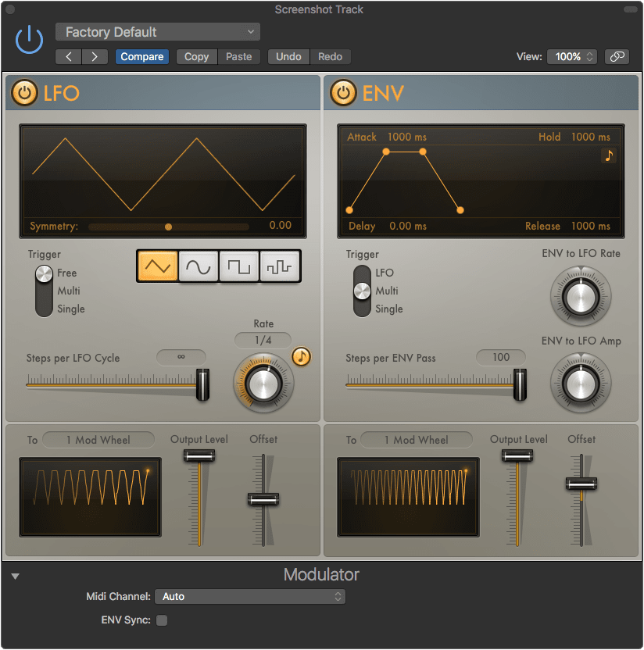Select the sine LFO waveform icon

click(x=198, y=266)
